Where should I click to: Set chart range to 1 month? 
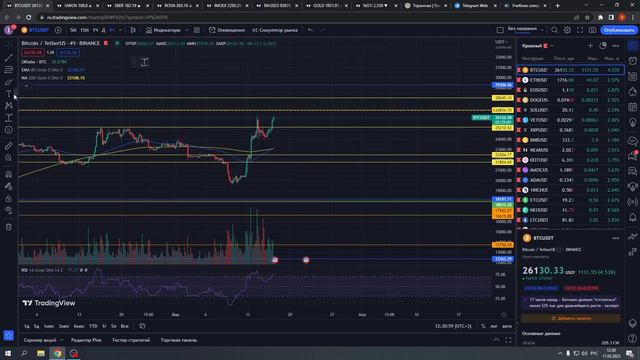click(x=49, y=326)
